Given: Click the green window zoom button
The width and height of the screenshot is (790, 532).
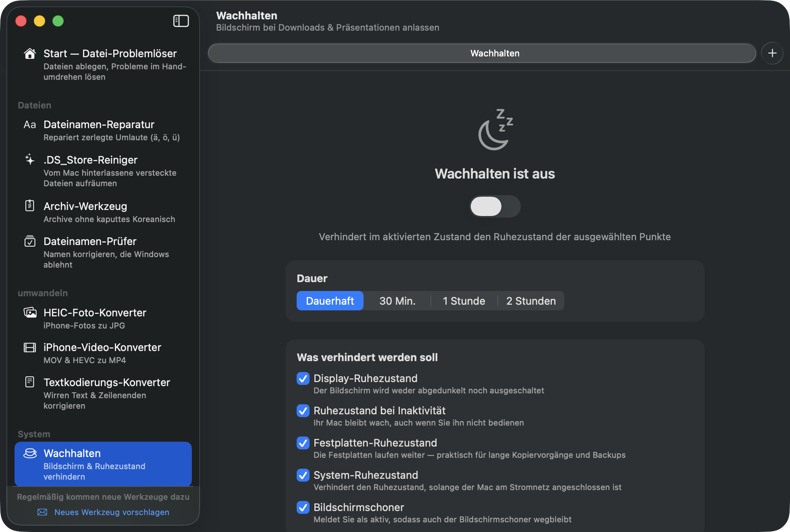Looking at the screenshot, I should pyautogui.click(x=58, y=21).
